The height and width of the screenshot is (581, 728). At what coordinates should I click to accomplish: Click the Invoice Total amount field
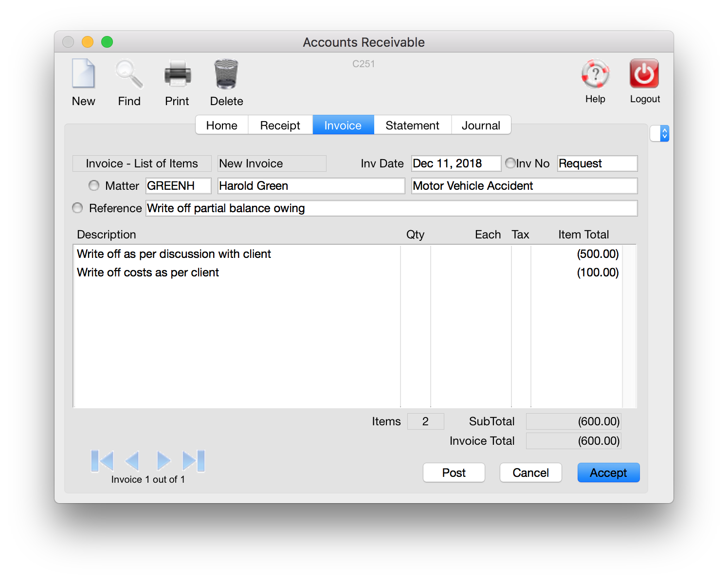[574, 441]
